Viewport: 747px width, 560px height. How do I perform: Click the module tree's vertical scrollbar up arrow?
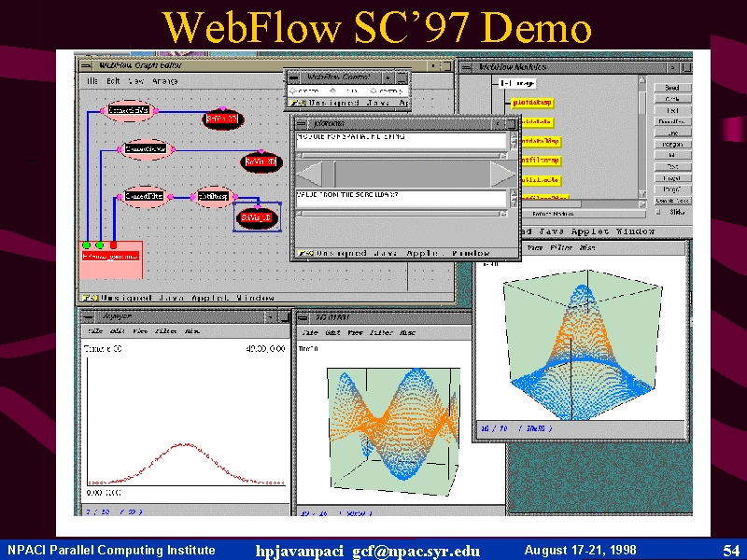[642, 79]
